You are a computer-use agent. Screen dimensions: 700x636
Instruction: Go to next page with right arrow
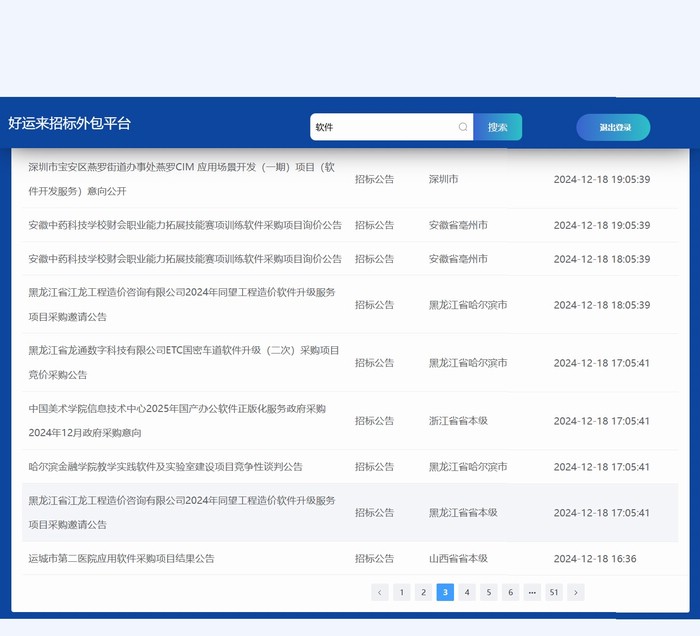click(x=575, y=592)
